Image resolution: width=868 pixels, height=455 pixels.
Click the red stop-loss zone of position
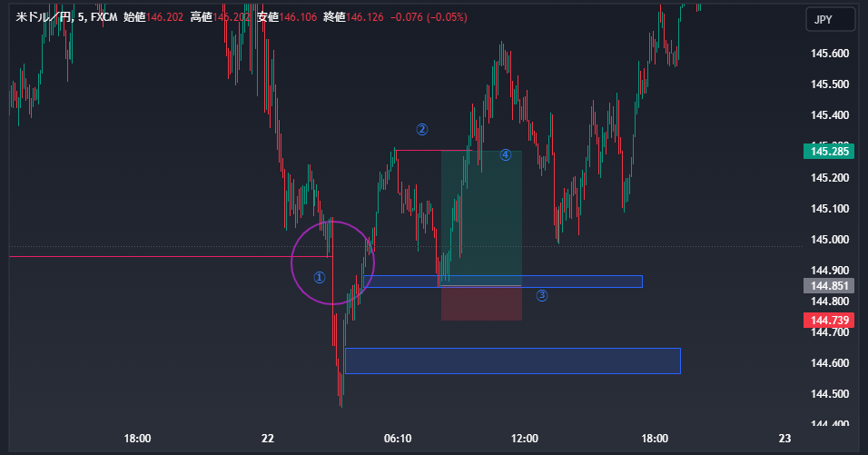(481, 303)
